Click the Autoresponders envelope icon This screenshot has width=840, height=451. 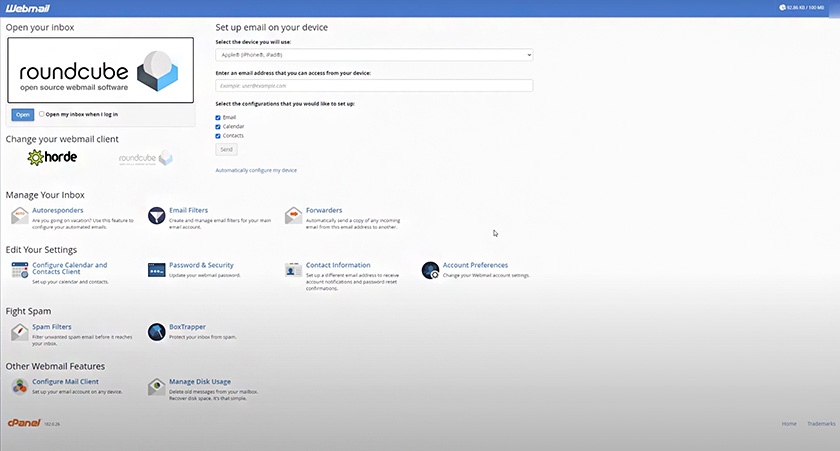pos(20,216)
